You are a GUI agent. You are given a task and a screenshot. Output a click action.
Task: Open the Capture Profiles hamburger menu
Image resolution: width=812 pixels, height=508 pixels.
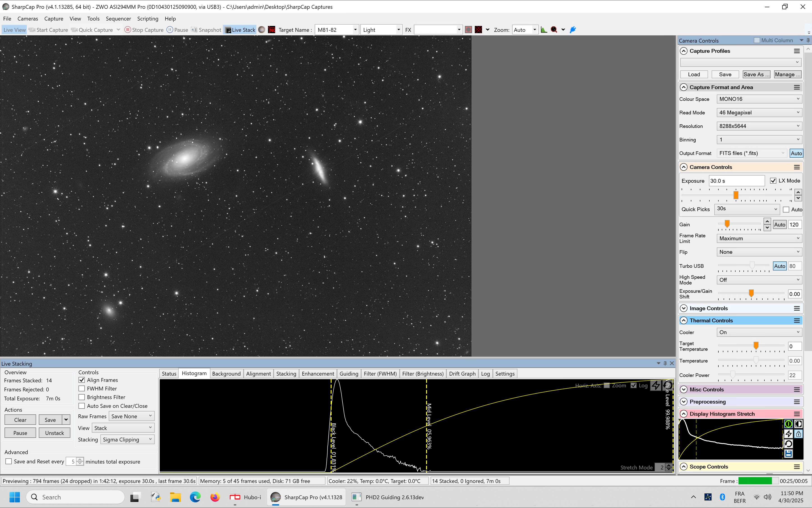796,51
